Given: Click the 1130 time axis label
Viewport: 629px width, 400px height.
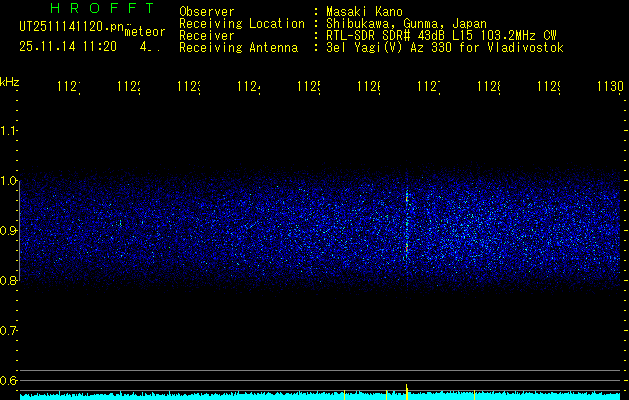Looking at the screenshot, I should (609, 88).
